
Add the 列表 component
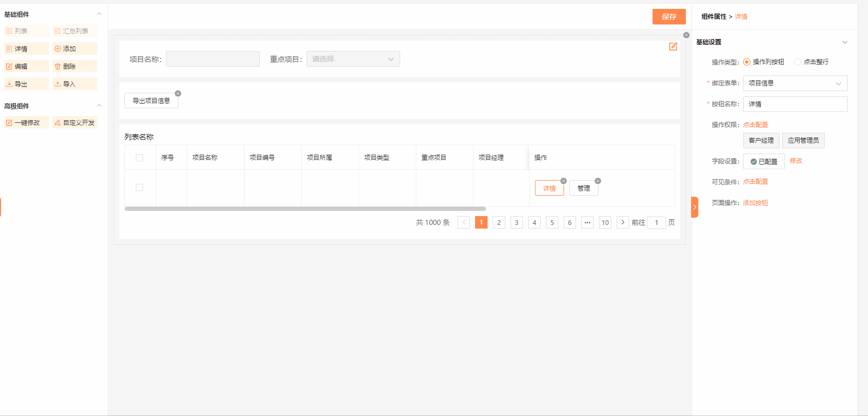pyautogui.click(x=26, y=31)
